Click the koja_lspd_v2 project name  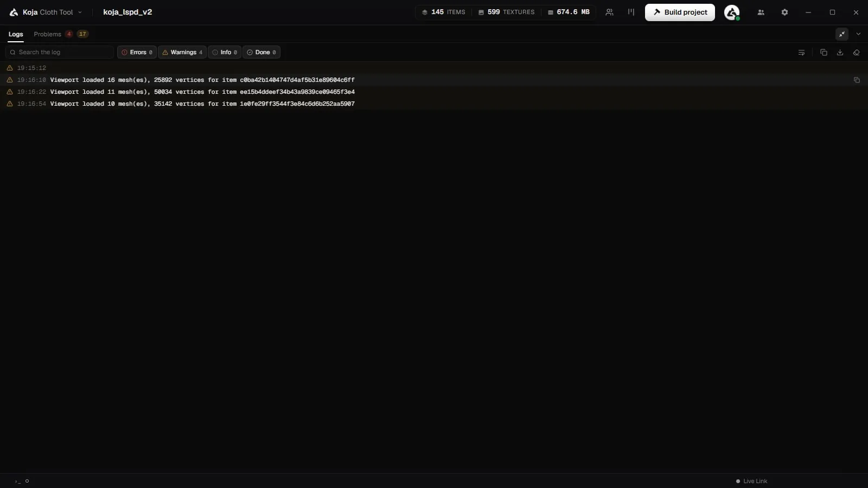click(127, 12)
